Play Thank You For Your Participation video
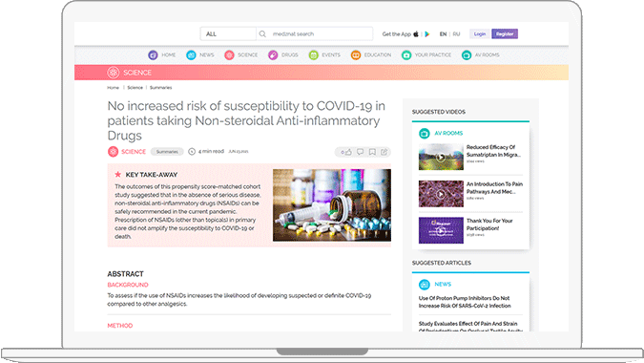This screenshot has width=644, height=363. click(441, 230)
